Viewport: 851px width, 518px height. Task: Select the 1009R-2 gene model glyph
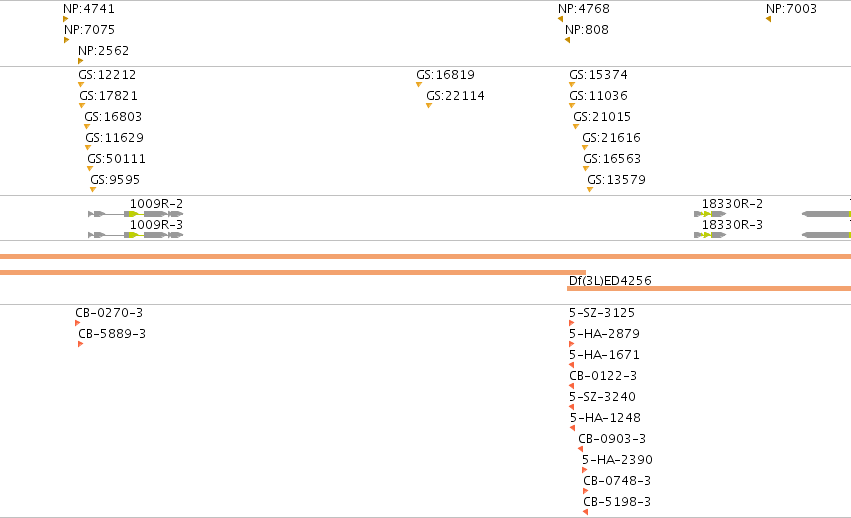pos(136,214)
